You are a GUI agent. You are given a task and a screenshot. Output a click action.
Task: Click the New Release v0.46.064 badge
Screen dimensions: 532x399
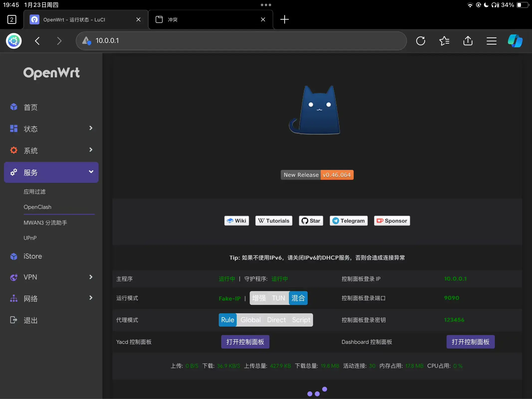point(317,175)
